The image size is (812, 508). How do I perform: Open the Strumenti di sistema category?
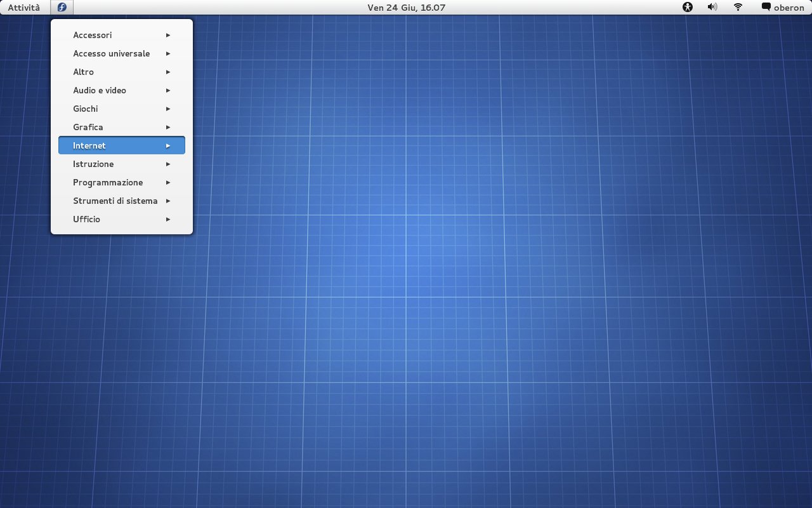tap(122, 201)
